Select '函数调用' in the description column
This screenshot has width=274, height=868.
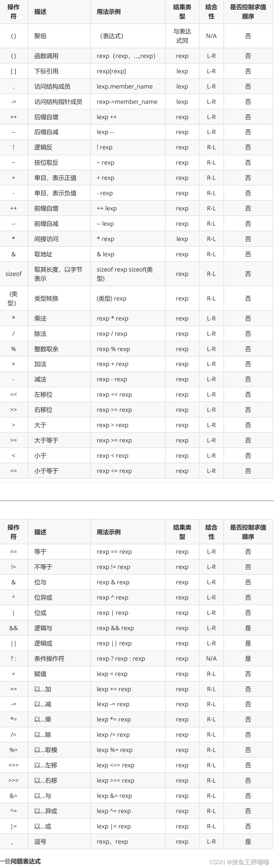click(46, 56)
